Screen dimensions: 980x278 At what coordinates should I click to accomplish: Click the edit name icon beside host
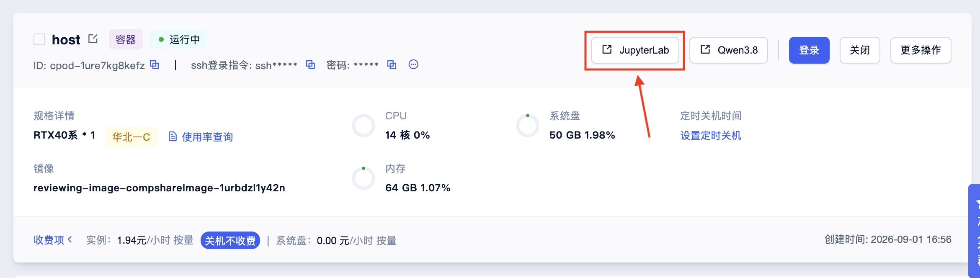click(x=93, y=39)
